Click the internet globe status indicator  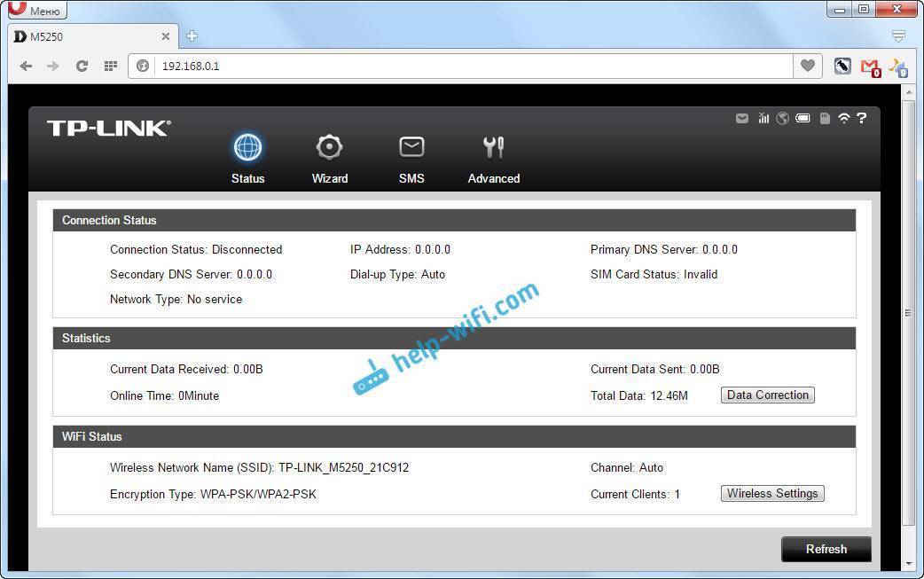783,119
